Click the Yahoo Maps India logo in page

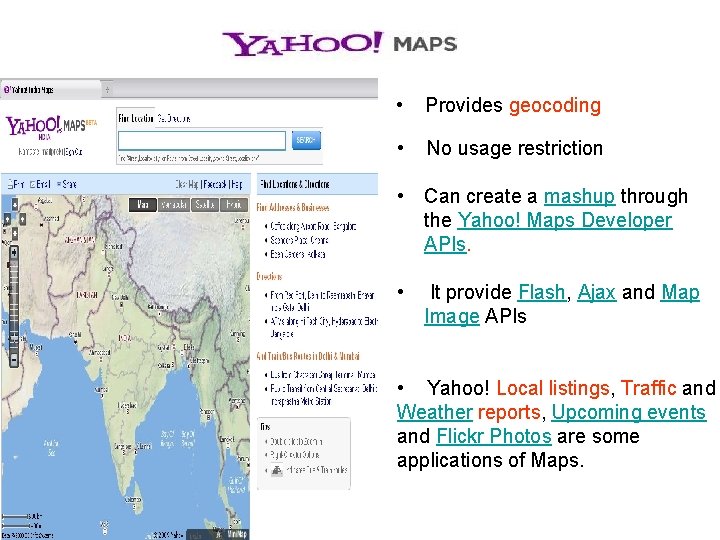tap(51, 128)
